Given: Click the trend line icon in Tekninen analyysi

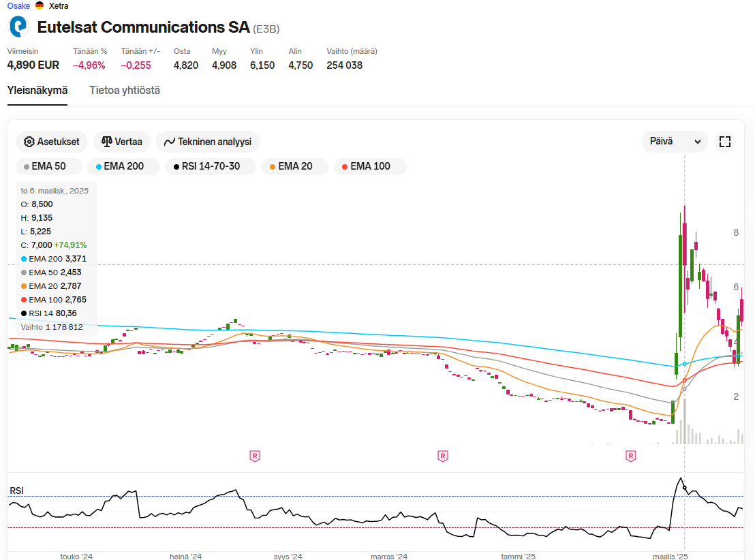Looking at the screenshot, I should [170, 142].
